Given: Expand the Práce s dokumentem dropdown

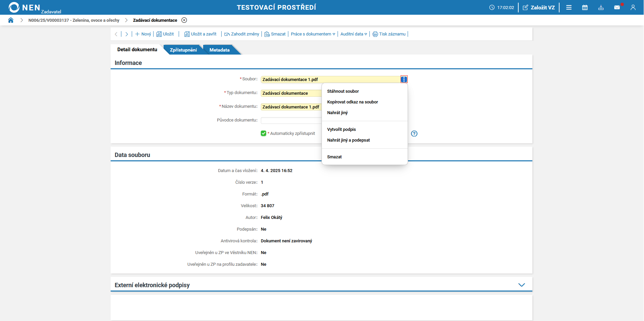Looking at the screenshot, I should 313,34.
